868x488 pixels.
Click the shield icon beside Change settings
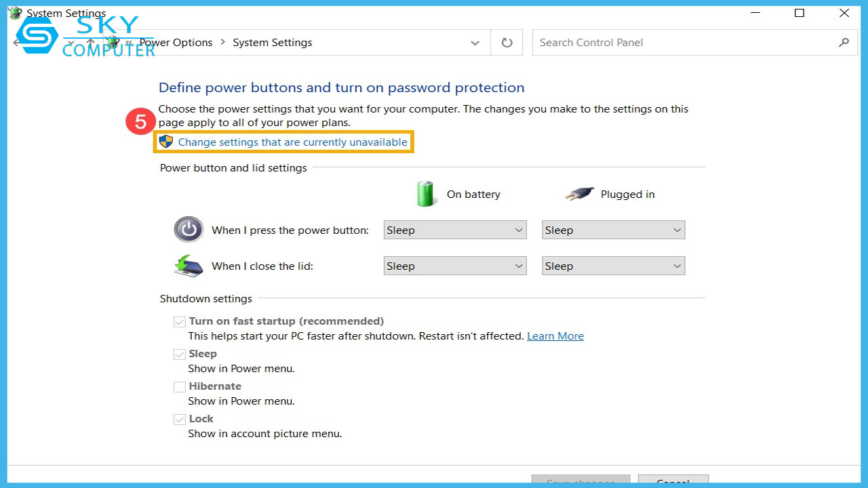[x=166, y=142]
